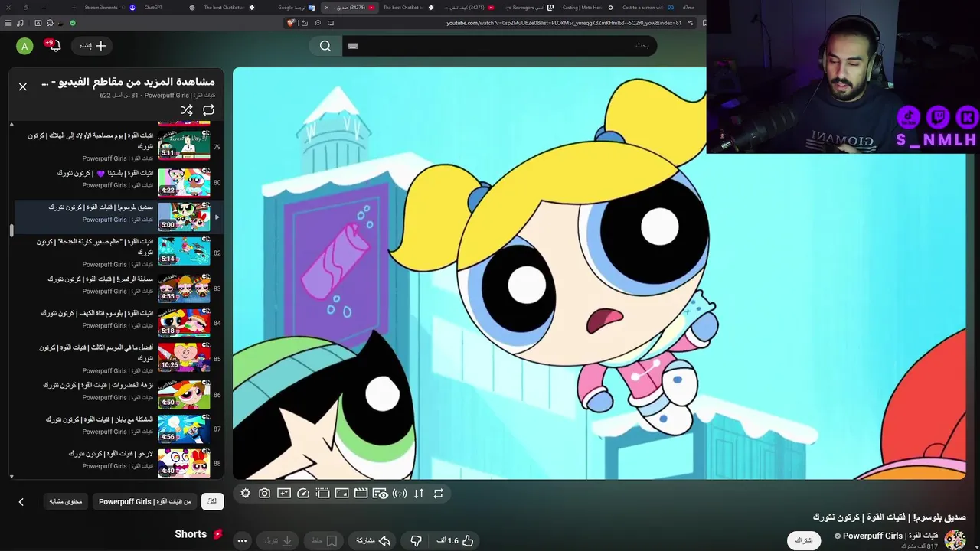Subscribe with the اشتراك button
This screenshot has width=980, height=551.
(x=804, y=540)
